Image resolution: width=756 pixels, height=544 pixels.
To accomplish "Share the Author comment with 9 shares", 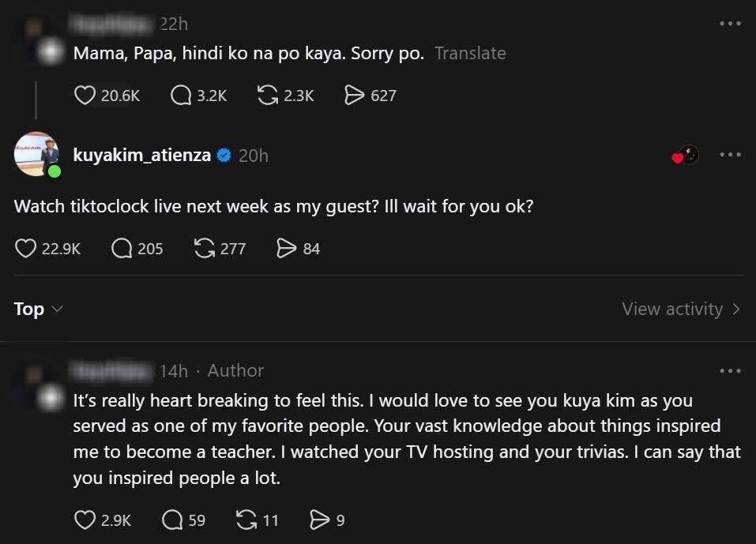I will coord(319,520).
